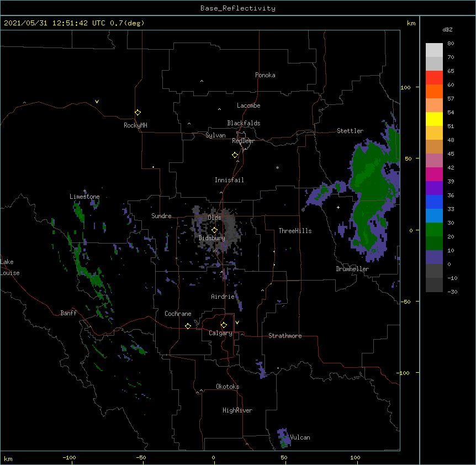The width and height of the screenshot is (476, 465).
Task: Click the Limestone label
Action: 84,197
